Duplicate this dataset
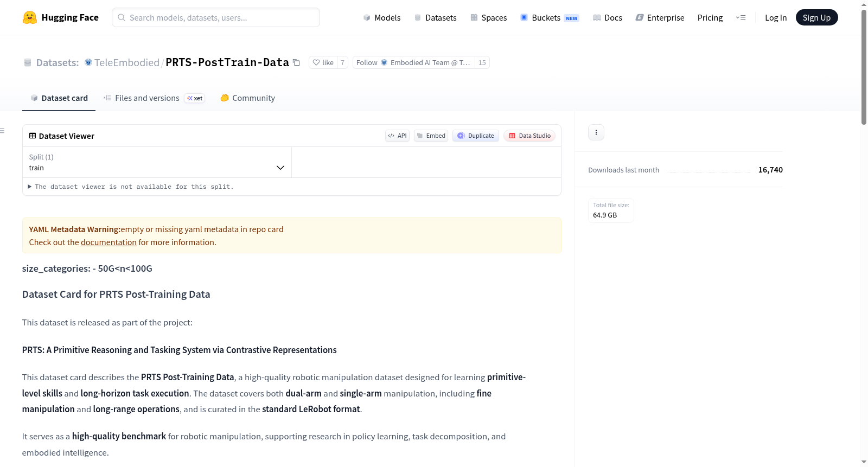 [x=476, y=136]
